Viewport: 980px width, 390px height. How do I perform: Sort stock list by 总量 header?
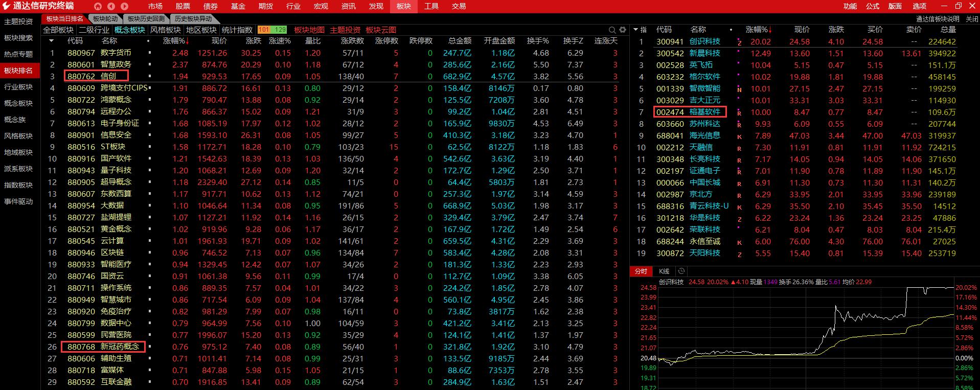tap(948, 30)
